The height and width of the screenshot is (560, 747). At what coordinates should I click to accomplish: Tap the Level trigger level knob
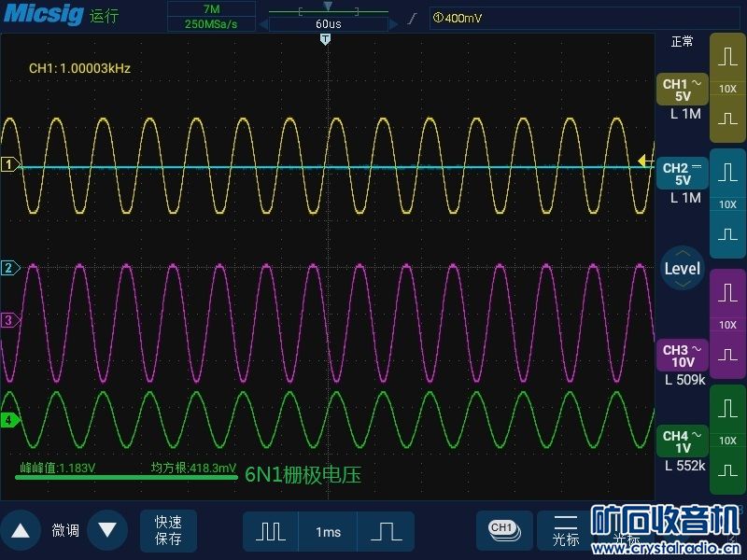click(683, 269)
